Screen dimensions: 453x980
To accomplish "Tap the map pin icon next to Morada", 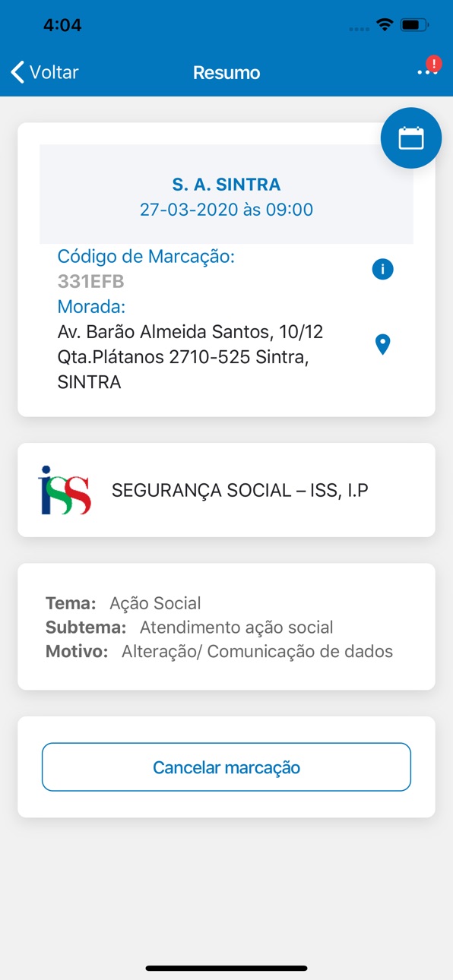I will 383,344.
